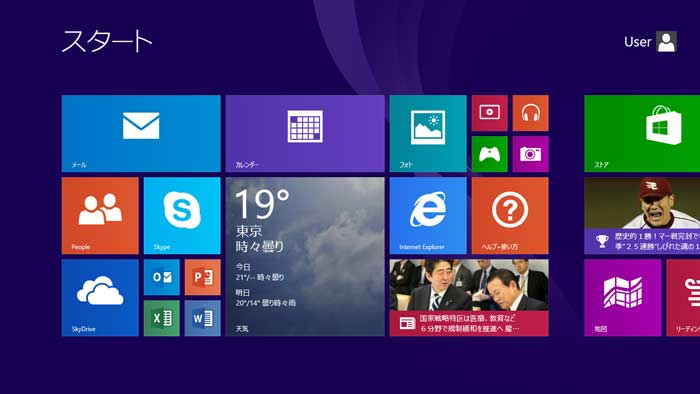Click the スタート heading text

(107, 41)
